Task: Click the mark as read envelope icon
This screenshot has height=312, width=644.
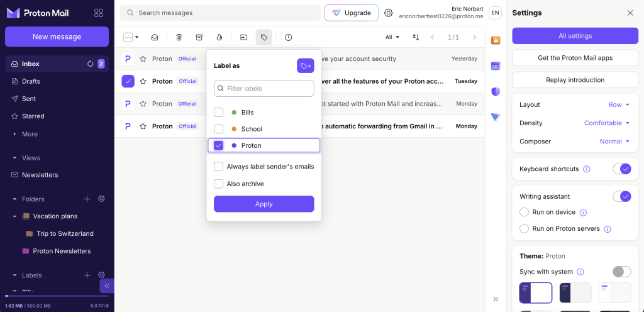Action: 155,37
